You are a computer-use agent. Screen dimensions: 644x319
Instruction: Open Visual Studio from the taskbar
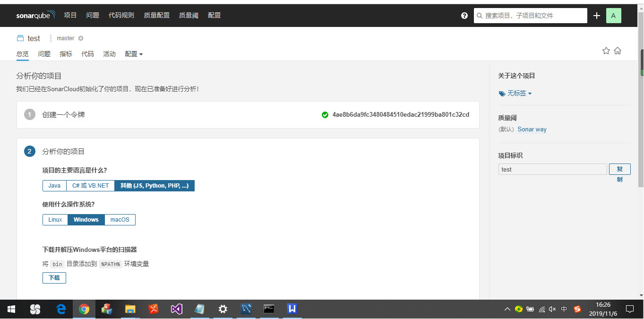(x=177, y=309)
